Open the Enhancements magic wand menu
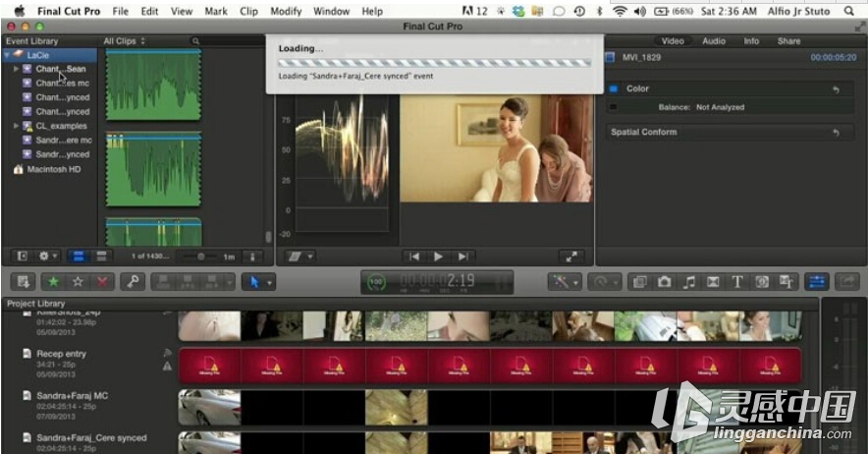The height and width of the screenshot is (454, 868). 565,282
